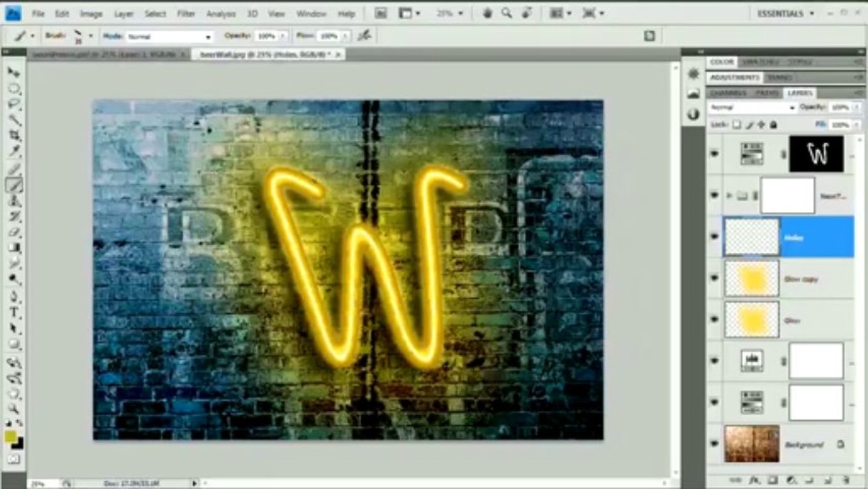Select the Type tool
Image resolution: width=868 pixels, height=489 pixels.
[14, 312]
